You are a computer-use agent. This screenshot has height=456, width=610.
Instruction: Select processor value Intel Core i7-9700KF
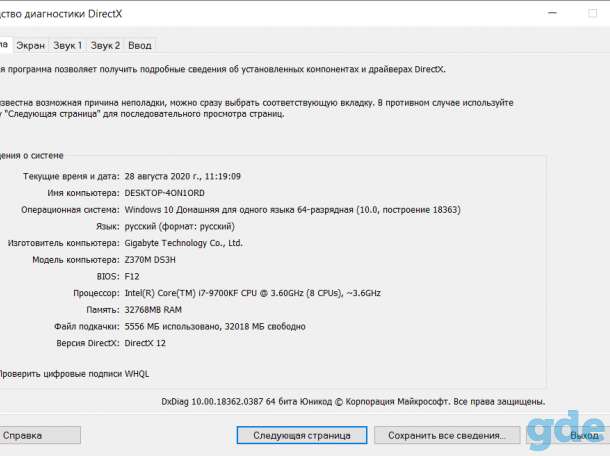[x=252, y=293]
